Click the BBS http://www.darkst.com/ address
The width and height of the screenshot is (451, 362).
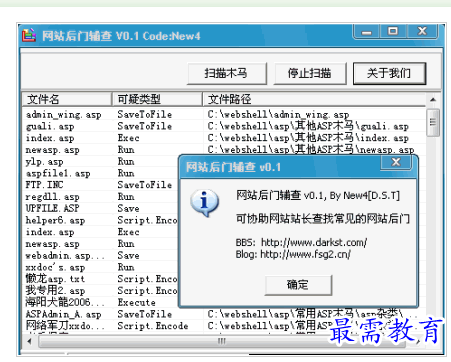(314, 242)
